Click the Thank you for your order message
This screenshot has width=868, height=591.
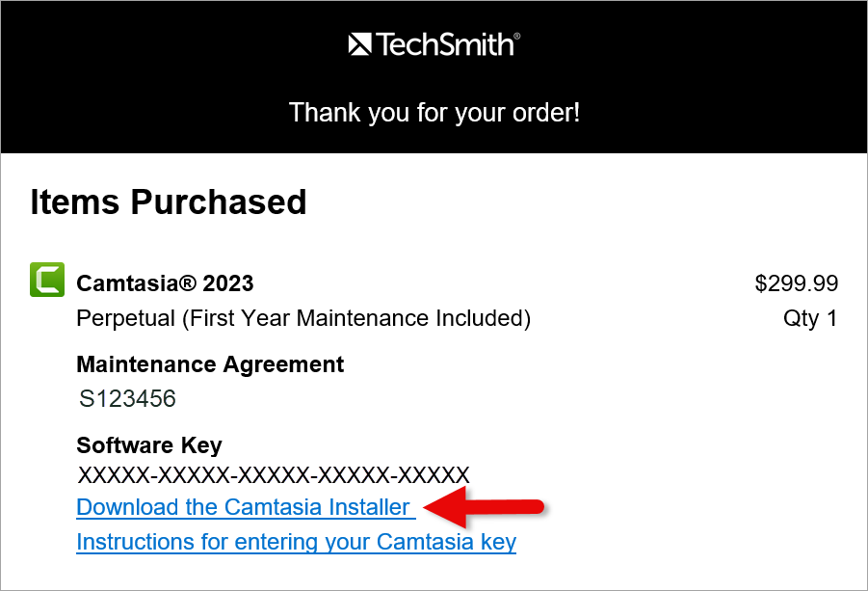point(434,113)
